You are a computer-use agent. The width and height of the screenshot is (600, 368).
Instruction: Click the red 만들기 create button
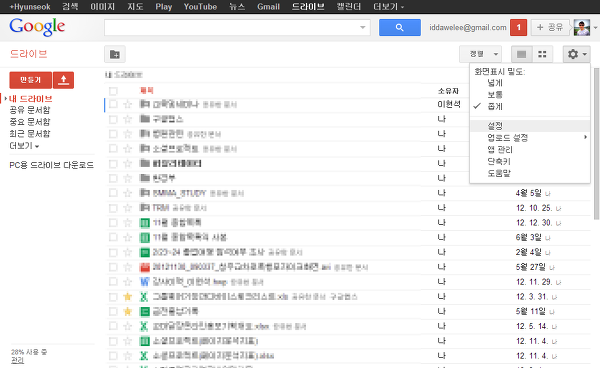[x=31, y=80]
